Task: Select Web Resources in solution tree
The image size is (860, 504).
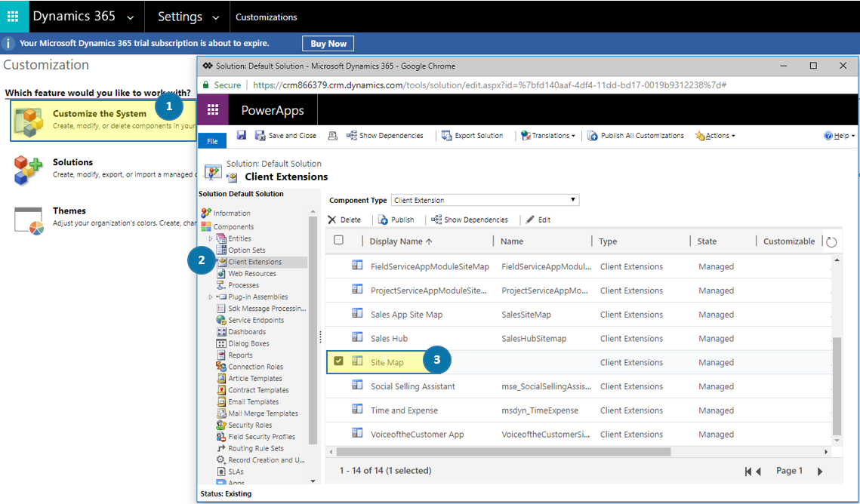Action: coord(251,273)
